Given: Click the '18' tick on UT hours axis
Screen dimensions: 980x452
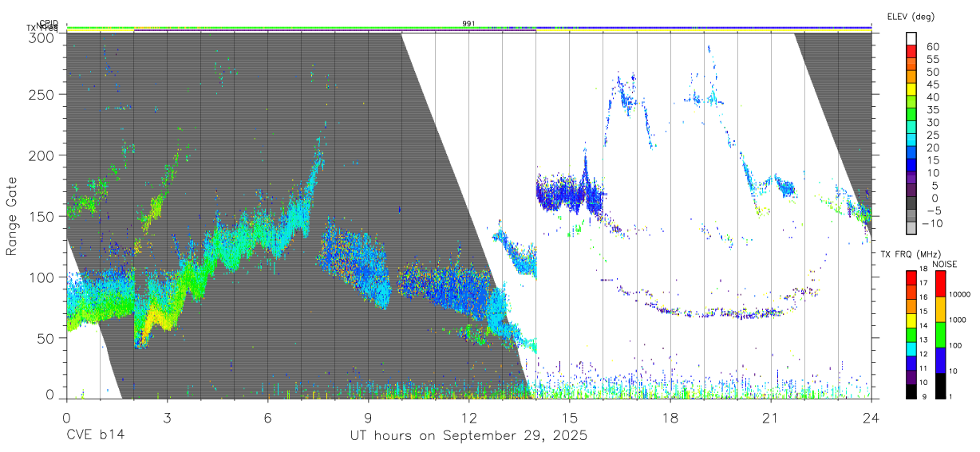Looking at the screenshot, I should [670, 418].
